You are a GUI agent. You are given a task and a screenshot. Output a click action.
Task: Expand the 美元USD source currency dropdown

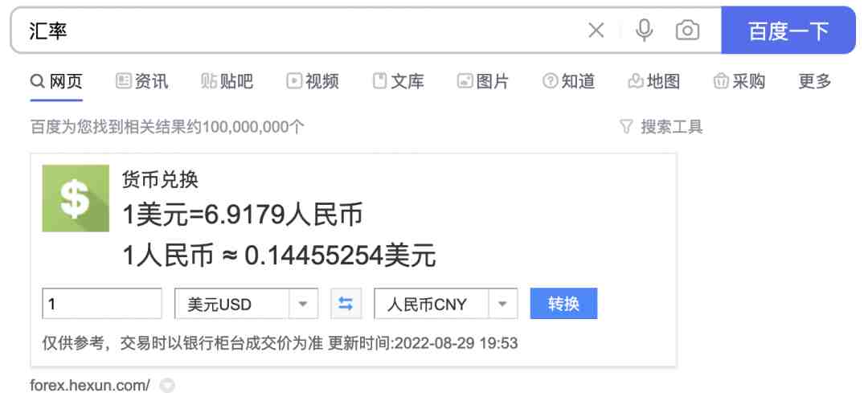pos(302,305)
